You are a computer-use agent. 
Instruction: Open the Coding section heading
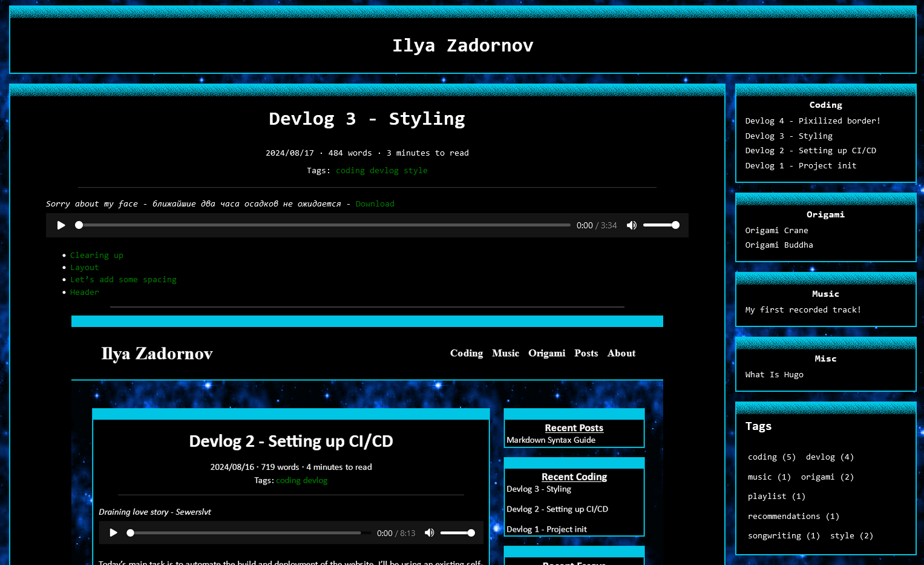(x=826, y=105)
